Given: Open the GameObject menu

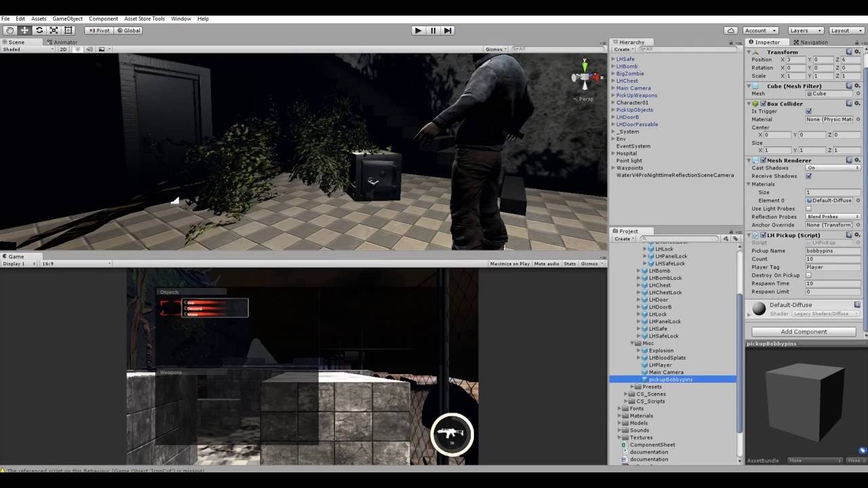Looking at the screenshot, I should coord(67,18).
